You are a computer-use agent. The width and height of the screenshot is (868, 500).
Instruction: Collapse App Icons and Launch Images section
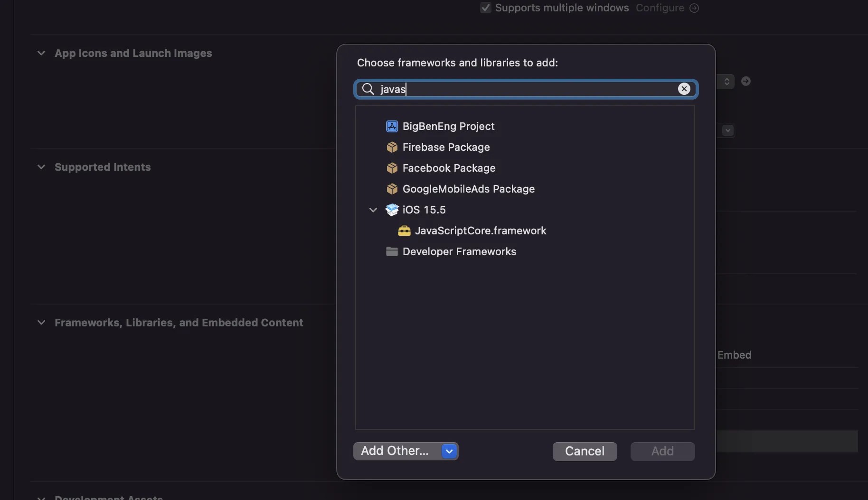[x=41, y=53]
